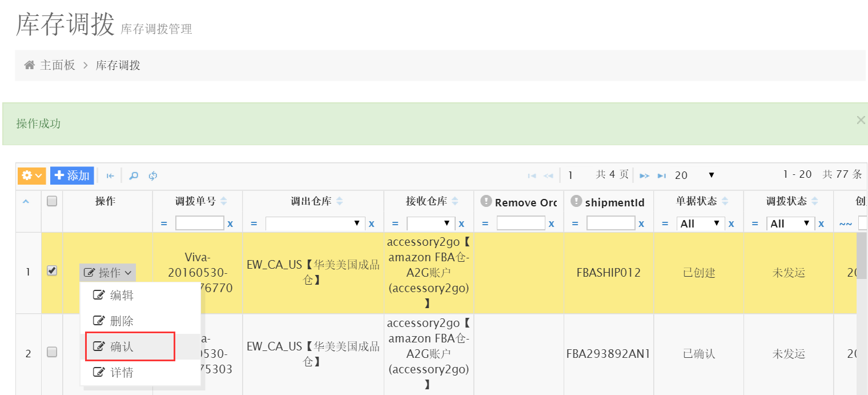Click the = operator of shipmentId filter
Viewport: 868px width, 395px height.
pyautogui.click(x=575, y=224)
